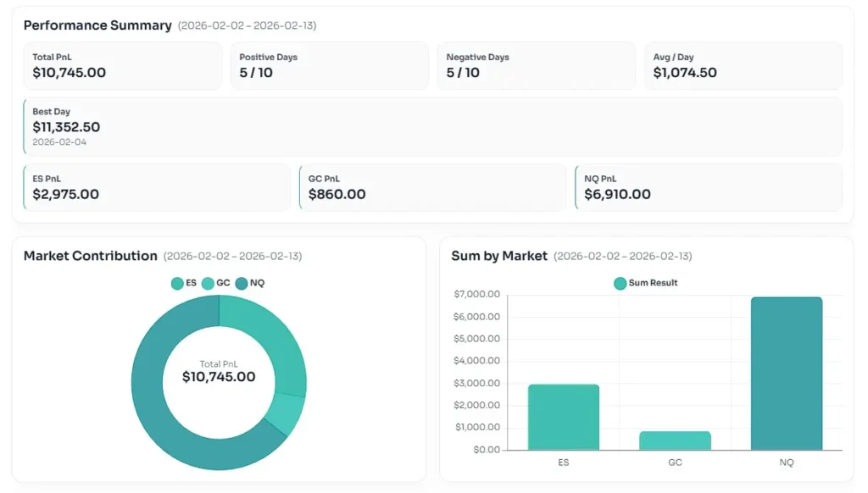Open the ES PnL card
This screenshot has height=493, width=868.
coord(157,187)
